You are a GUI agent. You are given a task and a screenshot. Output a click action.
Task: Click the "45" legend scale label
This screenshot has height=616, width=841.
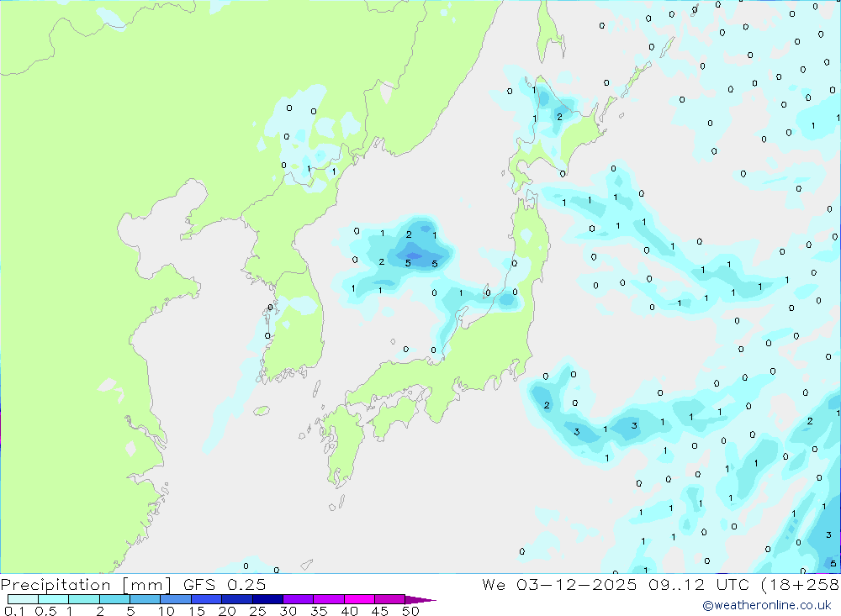[x=380, y=611]
